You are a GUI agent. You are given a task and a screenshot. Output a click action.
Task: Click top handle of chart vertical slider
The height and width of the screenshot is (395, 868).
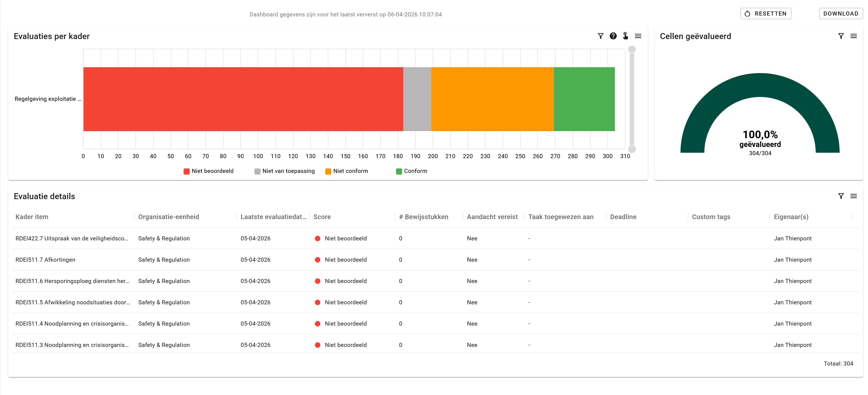point(632,49)
